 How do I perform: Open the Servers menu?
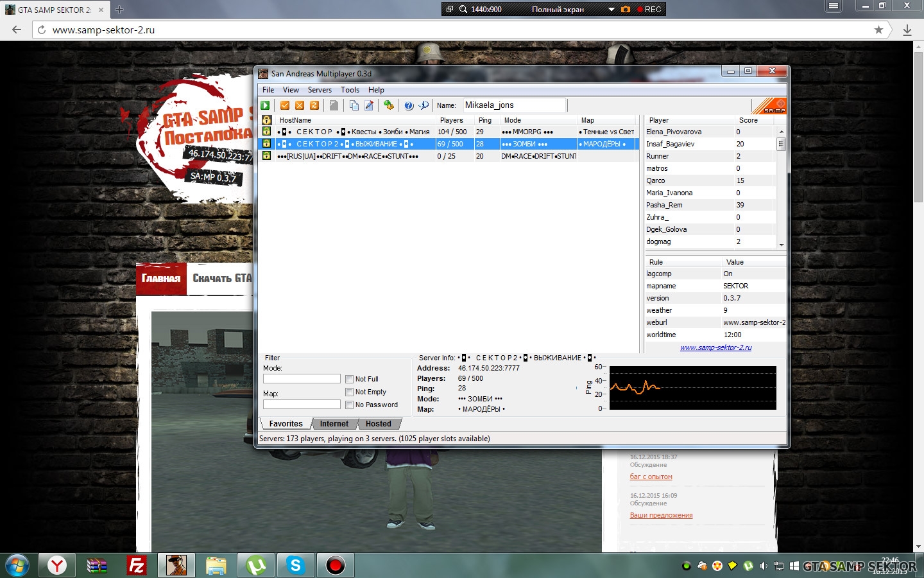pyautogui.click(x=320, y=90)
